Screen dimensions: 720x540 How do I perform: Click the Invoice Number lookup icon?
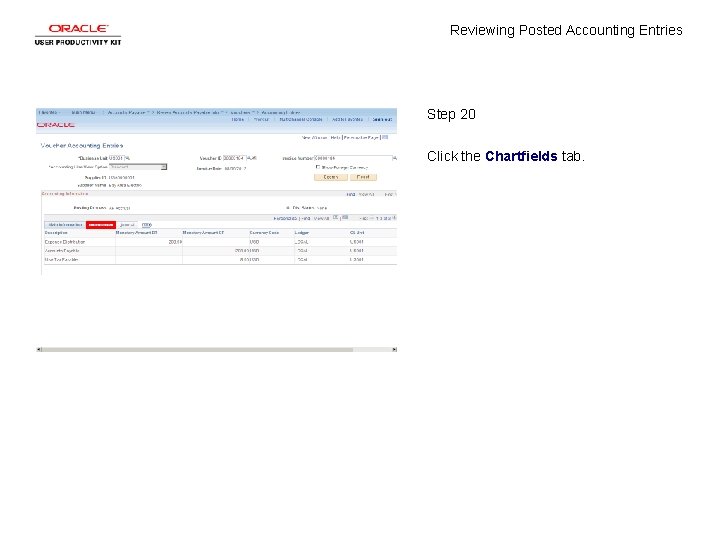pyautogui.click(x=395, y=158)
